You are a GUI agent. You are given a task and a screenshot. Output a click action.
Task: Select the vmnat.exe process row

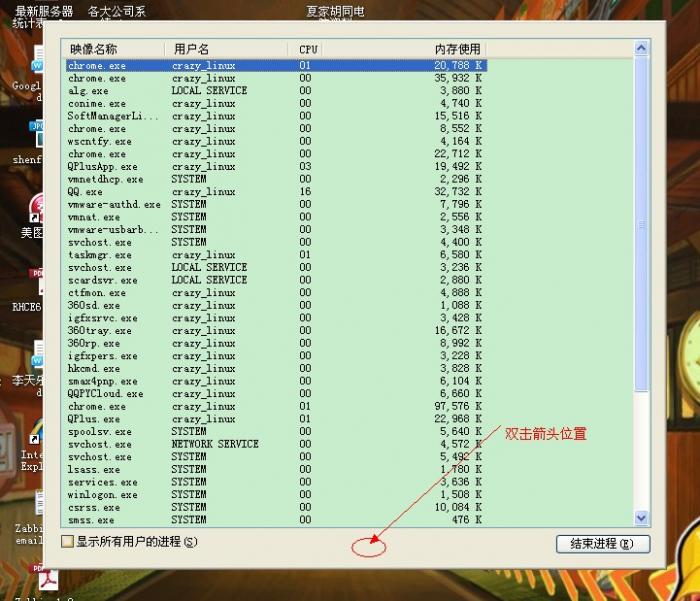pos(277,217)
